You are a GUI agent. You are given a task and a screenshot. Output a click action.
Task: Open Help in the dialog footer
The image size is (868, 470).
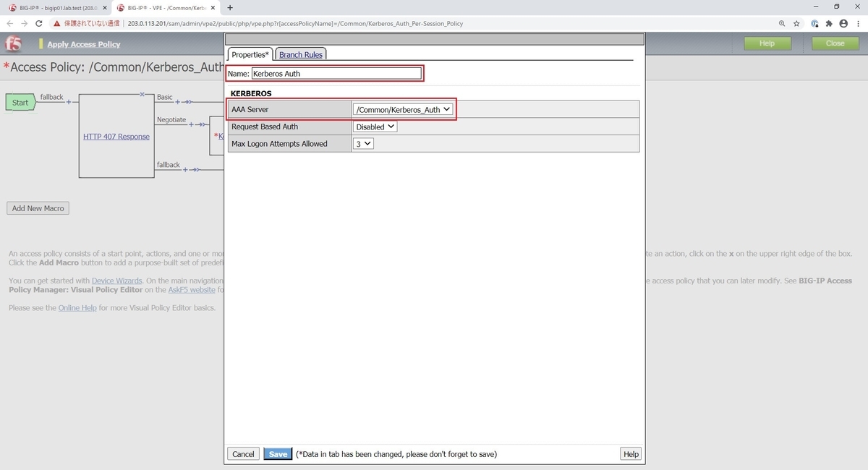[631, 454]
